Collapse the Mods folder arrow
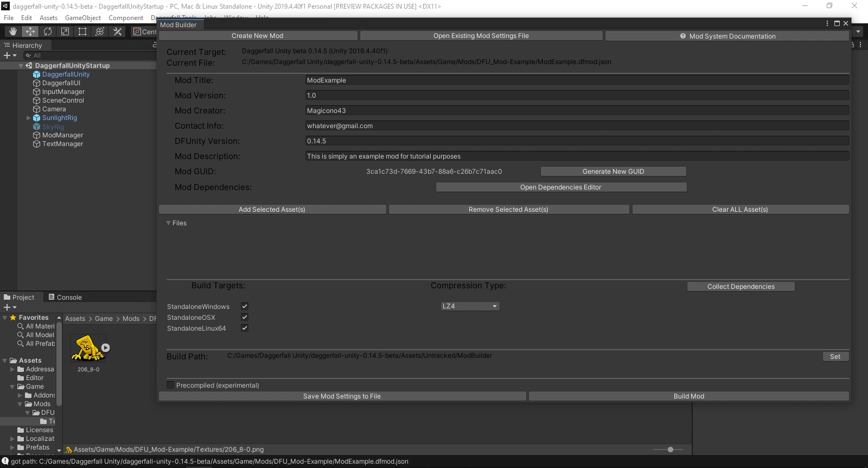Image resolution: width=868 pixels, height=468 pixels. [x=20, y=404]
